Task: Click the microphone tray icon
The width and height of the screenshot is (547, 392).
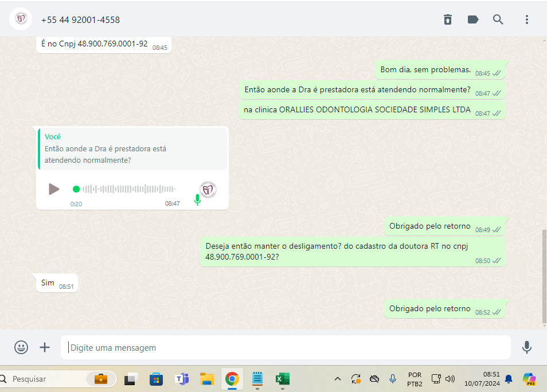Action: pyautogui.click(x=392, y=379)
